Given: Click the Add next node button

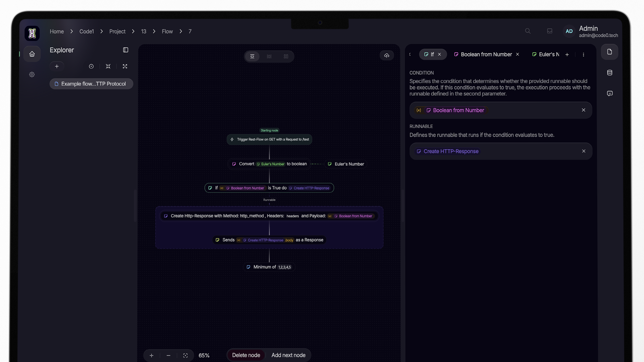Looking at the screenshot, I should [x=288, y=355].
